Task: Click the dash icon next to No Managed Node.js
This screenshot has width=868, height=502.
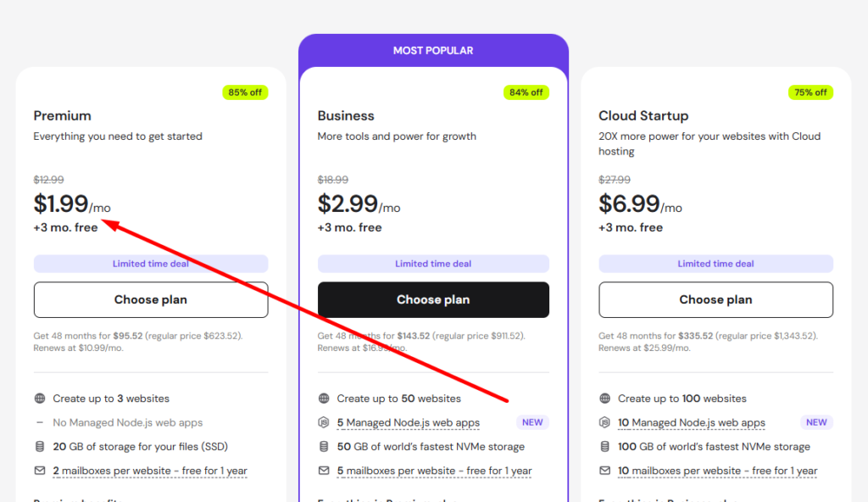Action: click(41, 421)
